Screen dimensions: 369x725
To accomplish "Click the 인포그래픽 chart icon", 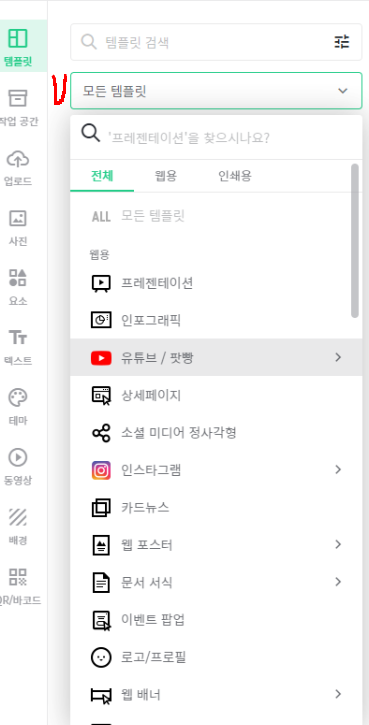I will pyautogui.click(x=101, y=320).
